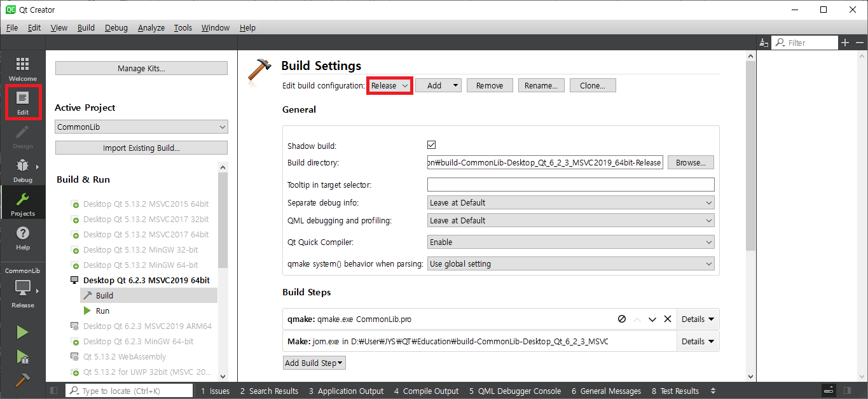Expand qmake step Details

[x=698, y=319]
